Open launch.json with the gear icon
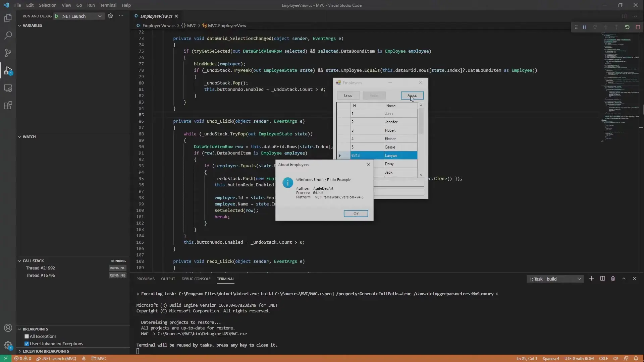The width and height of the screenshot is (644, 362). (110, 16)
